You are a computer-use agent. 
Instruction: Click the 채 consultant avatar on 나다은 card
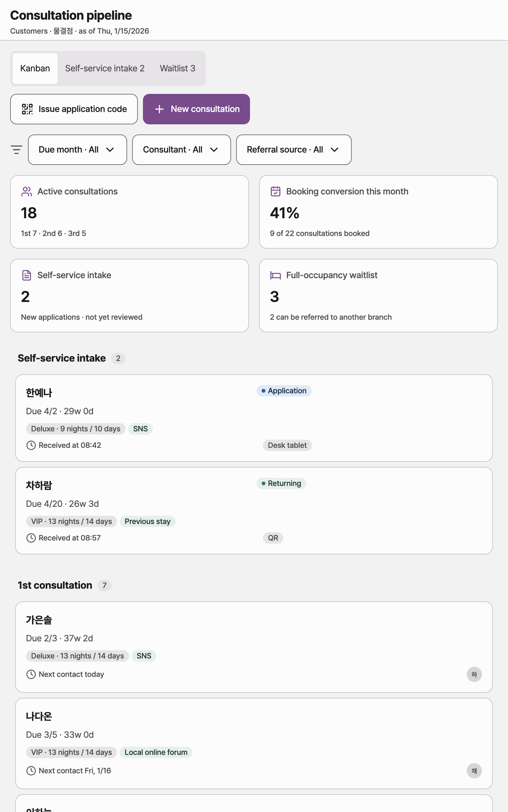(474, 771)
